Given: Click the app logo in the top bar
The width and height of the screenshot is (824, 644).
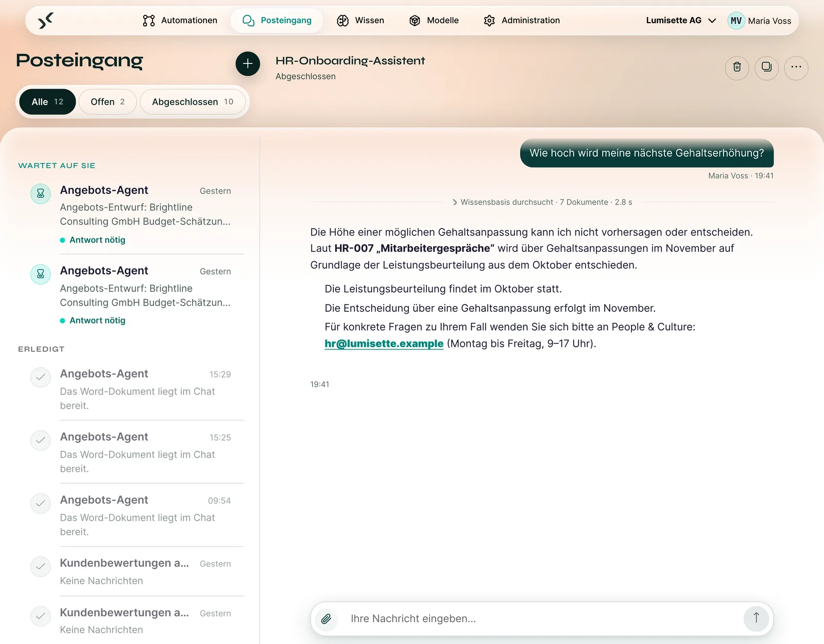Looking at the screenshot, I should (x=46, y=21).
